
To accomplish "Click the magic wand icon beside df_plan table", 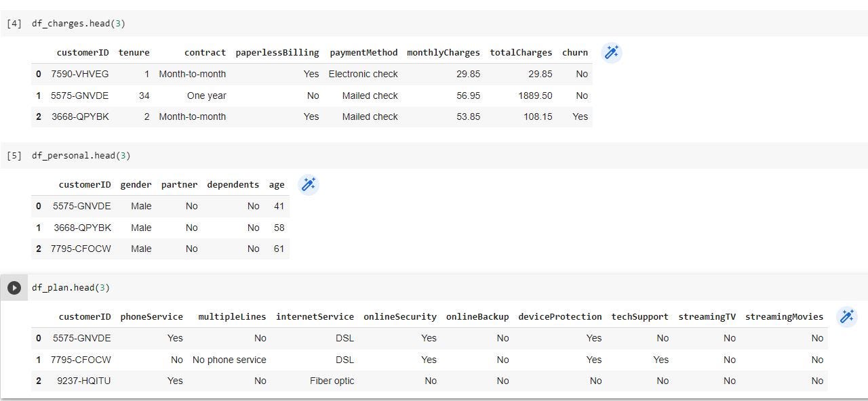I will (847, 316).
